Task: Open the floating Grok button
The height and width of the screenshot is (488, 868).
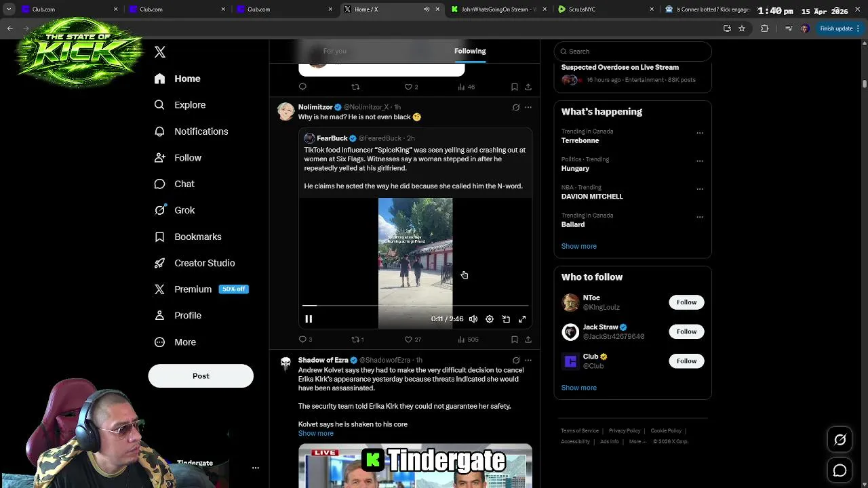Action: 840,440
